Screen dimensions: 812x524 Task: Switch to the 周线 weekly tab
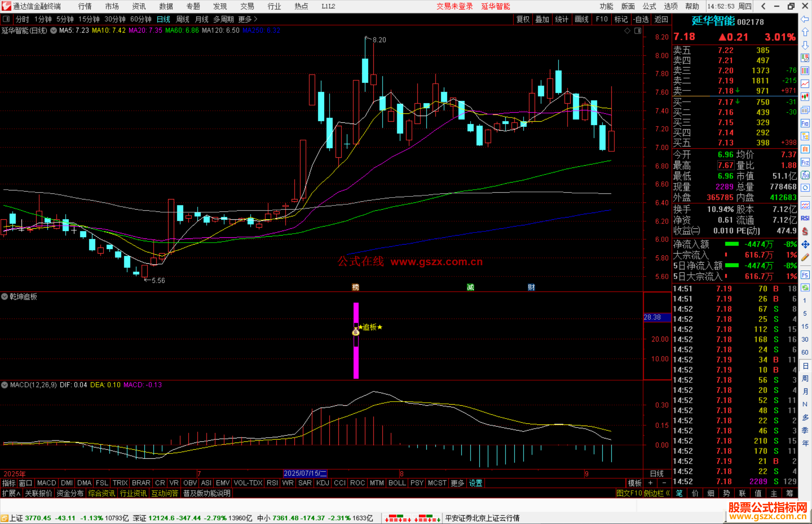coord(183,19)
